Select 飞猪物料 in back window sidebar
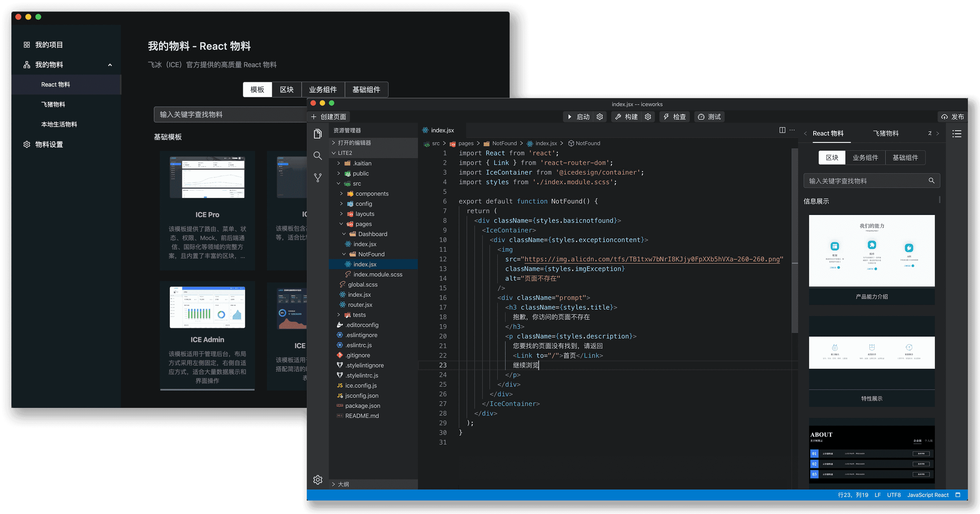 coord(67,104)
